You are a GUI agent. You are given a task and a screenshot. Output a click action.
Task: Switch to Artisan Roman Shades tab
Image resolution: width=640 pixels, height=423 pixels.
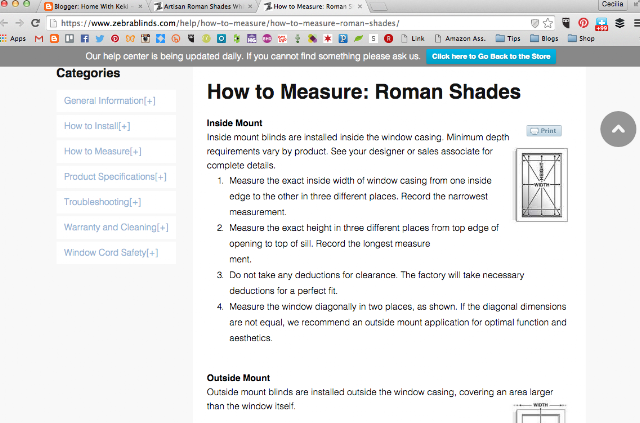[202, 7]
